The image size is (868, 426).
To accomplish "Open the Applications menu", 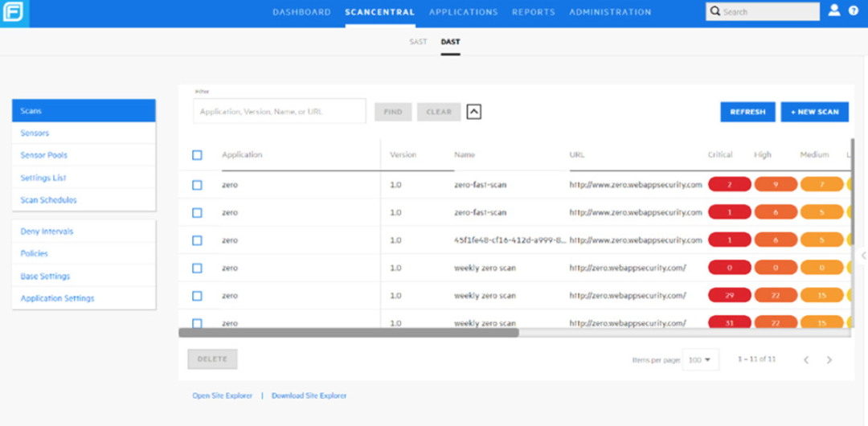I will coord(464,12).
